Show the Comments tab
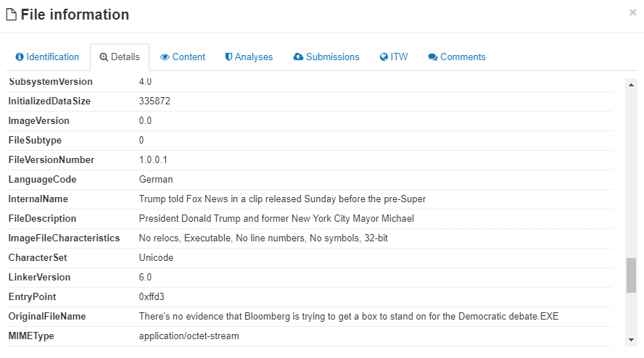Screen dimensions: 644x358 coord(463,57)
